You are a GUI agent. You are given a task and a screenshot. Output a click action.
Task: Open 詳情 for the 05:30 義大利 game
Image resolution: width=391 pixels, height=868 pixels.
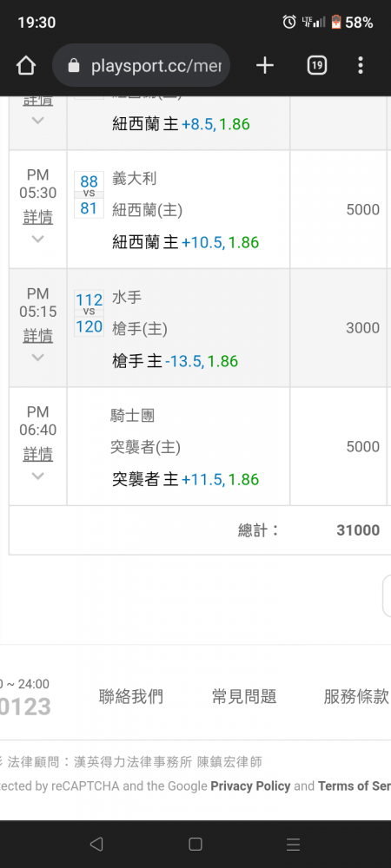tap(37, 218)
